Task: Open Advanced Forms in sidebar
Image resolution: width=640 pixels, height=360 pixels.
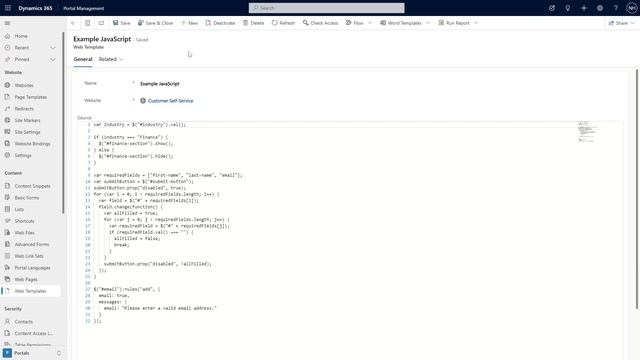Action: coord(31,244)
